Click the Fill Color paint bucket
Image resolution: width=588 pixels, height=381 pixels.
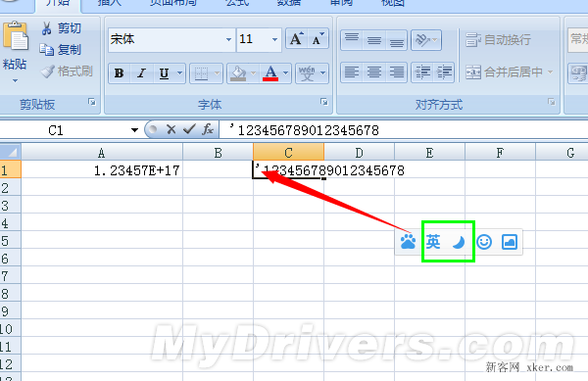(238, 73)
